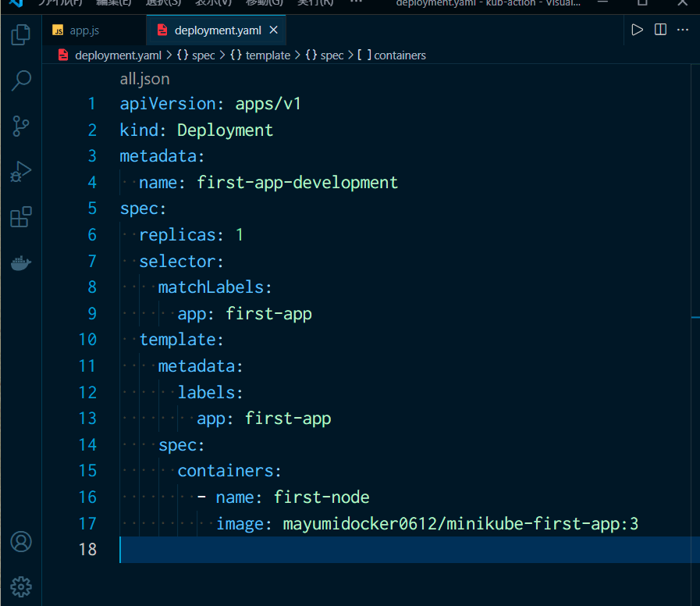Screen dimensions: 700x606
Task: Open the Run and Debug view
Action: 20,172
